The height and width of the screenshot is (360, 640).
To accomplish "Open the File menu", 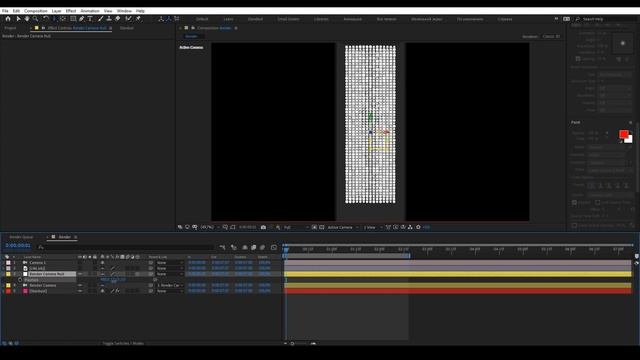I will coord(5,11).
